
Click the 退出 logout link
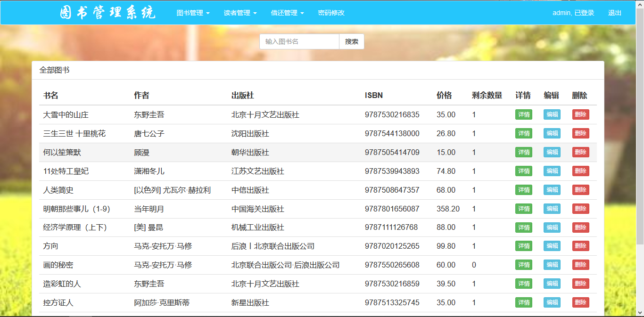(x=615, y=13)
